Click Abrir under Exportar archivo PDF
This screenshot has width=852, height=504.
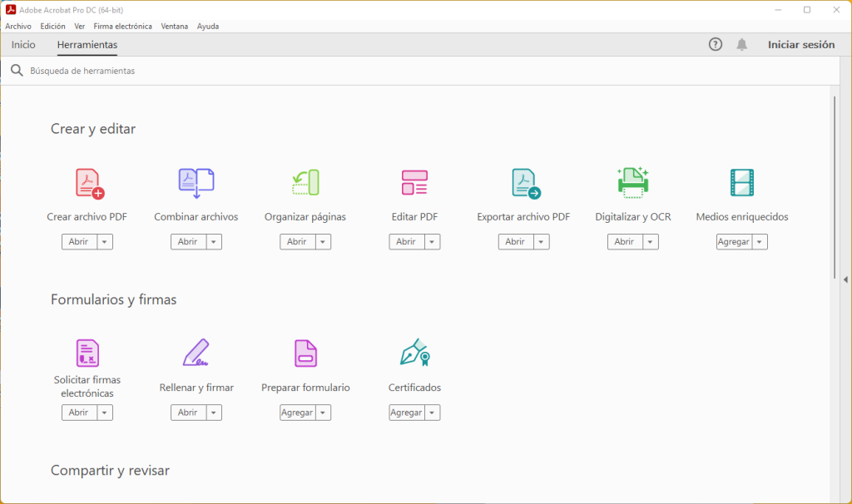[x=516, y=242]
